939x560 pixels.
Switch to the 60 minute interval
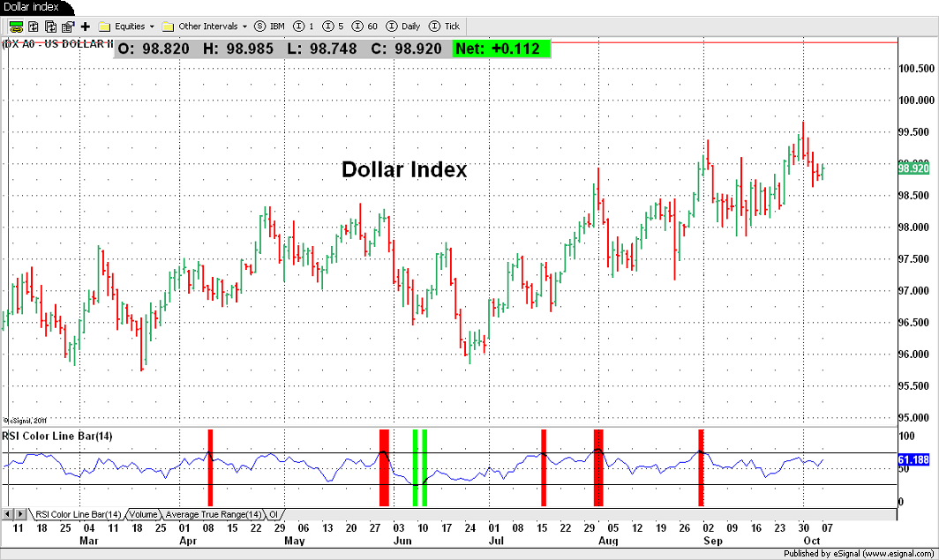[x=364, y=26]
